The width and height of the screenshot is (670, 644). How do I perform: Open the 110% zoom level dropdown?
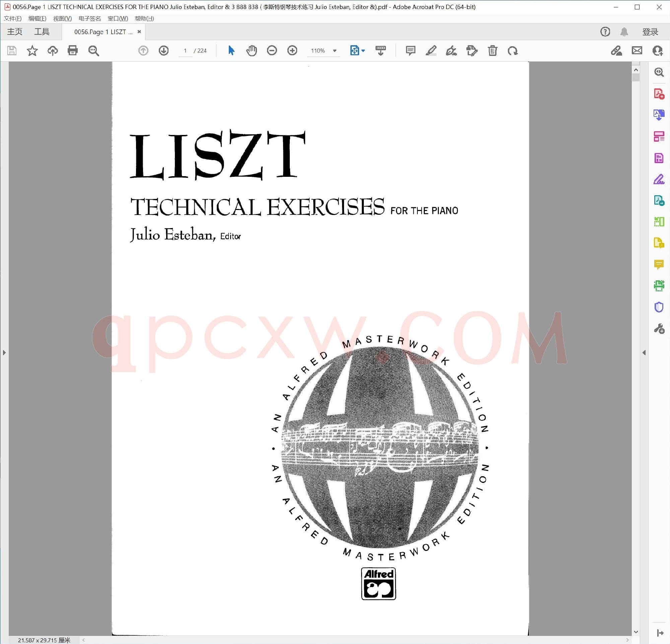335,51
